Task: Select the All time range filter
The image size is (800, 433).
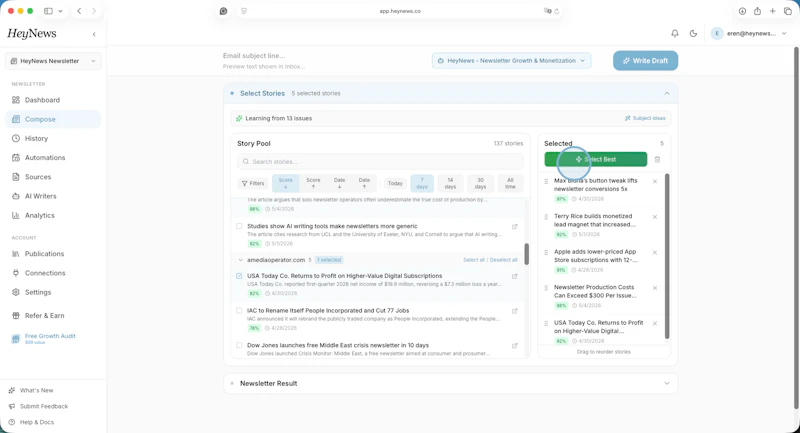Action: pyautogui.click(x=510, y=183)
